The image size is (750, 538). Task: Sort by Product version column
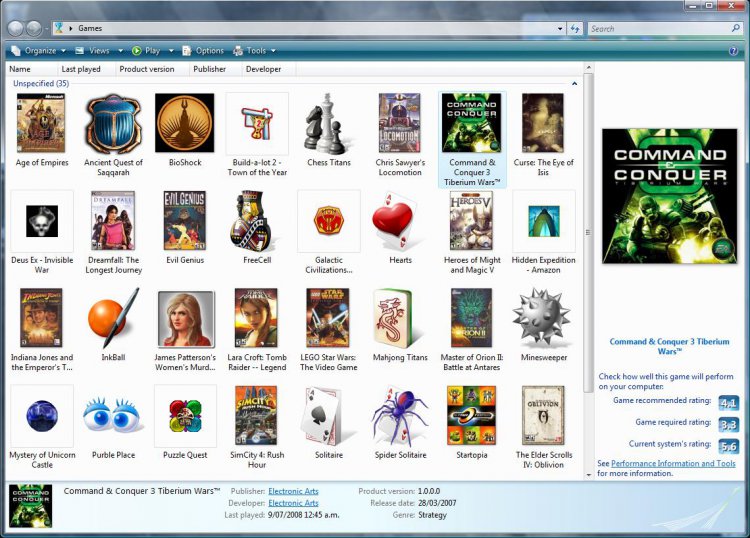tap(152, 69)
